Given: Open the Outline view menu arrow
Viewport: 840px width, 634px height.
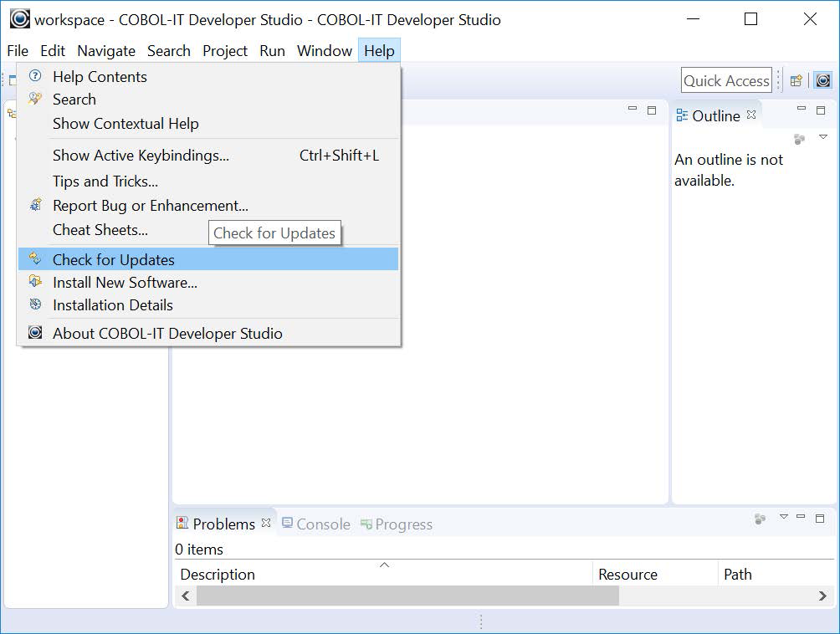Looking at the screenshot, I should pos(822,137).
